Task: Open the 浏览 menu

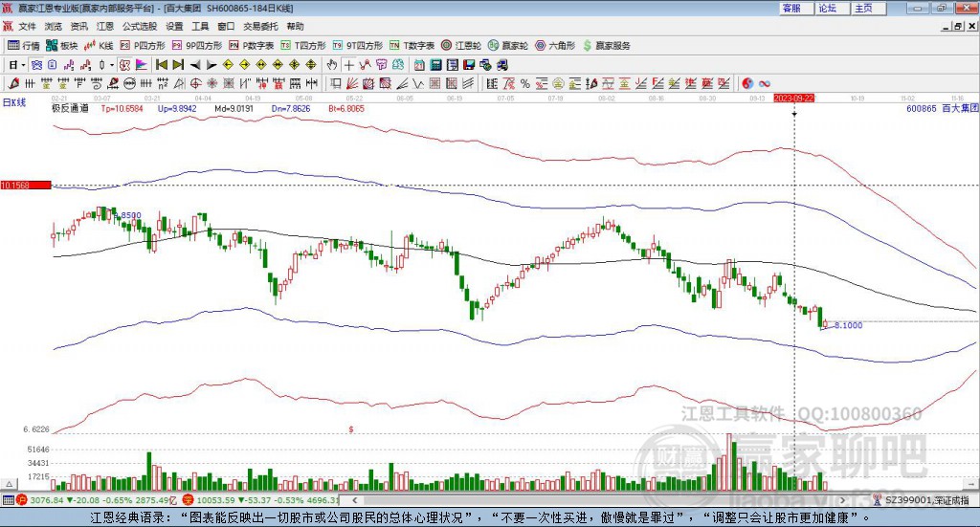Action: click(54, 26)
